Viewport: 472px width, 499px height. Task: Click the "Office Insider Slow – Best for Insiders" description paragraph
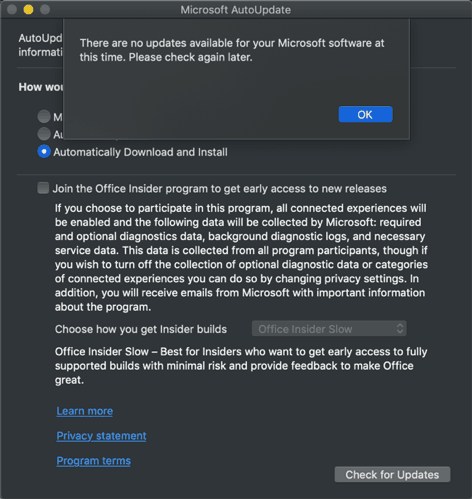click(x=241, y=366)
